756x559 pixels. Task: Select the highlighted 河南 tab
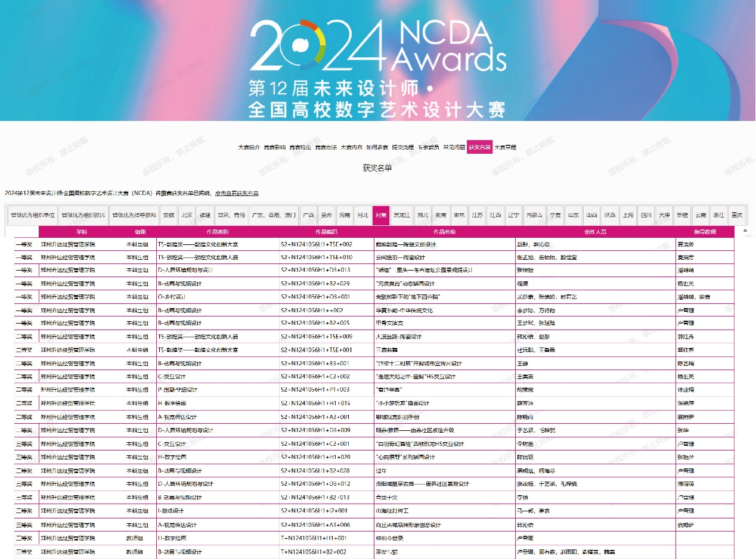point(380,215)
